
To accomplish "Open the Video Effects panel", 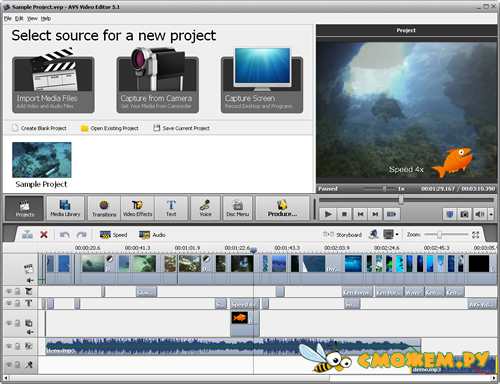I will 137,208.
